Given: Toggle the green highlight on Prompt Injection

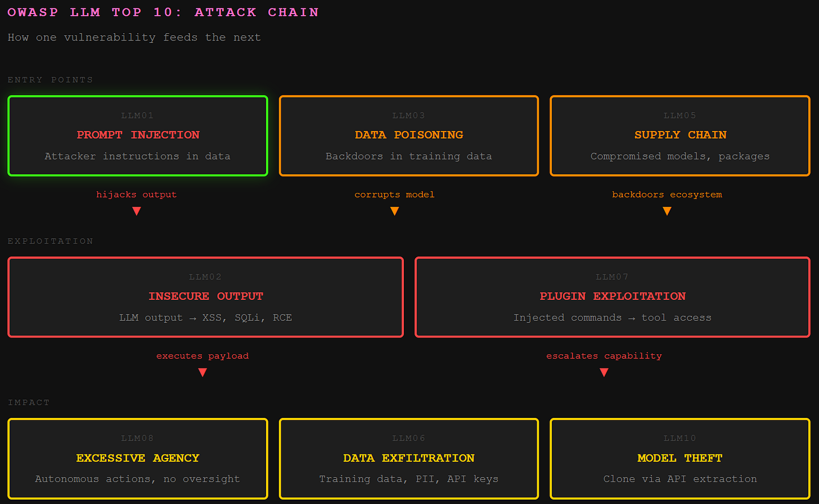Looking at the screenshot, I should click(137, 136).
